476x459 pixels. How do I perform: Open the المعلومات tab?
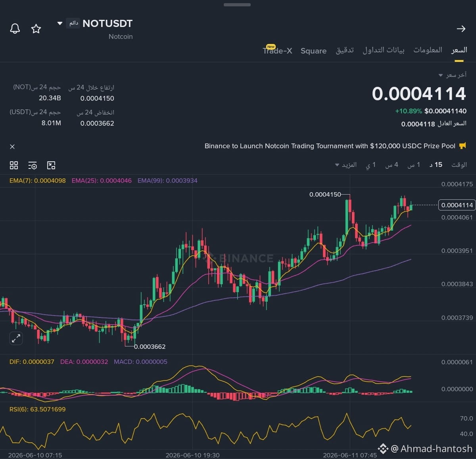coord(428,50)
